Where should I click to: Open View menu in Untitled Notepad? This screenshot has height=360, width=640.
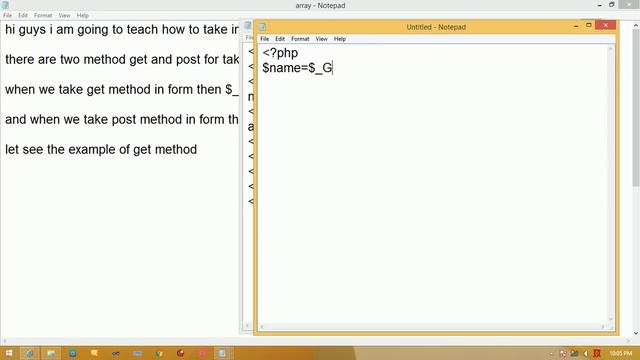tap(321, 39)
